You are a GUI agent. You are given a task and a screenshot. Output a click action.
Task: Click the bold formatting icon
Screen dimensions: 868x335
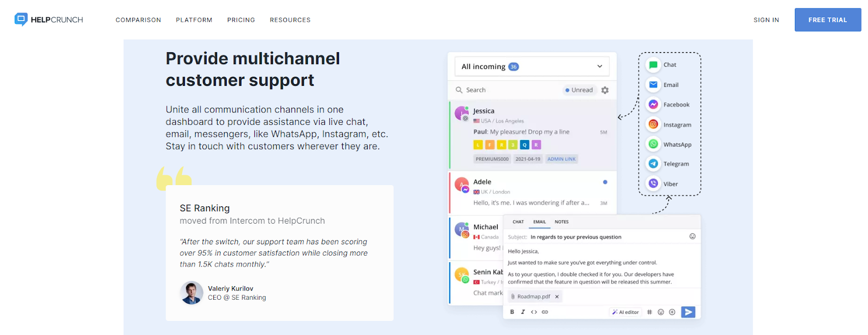tap(512, 312)
